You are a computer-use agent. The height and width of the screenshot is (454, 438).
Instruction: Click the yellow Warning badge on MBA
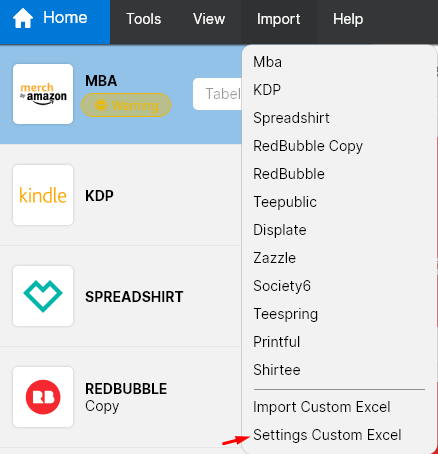click(x=126, y=105)
